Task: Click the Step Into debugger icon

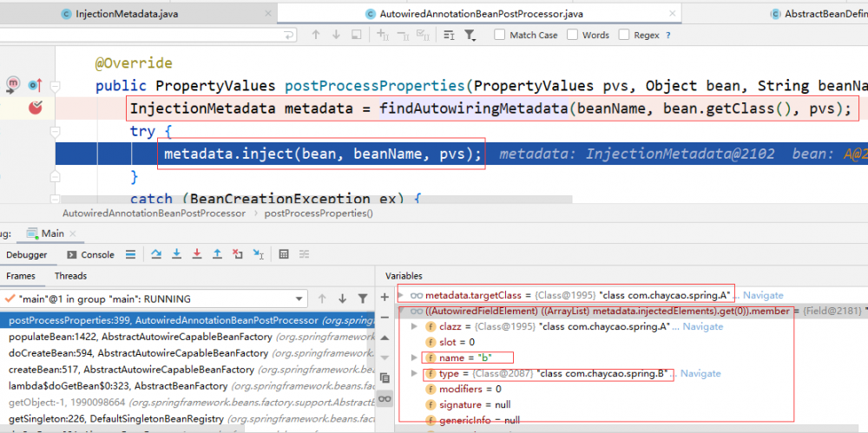Action: tap(177, 254)
